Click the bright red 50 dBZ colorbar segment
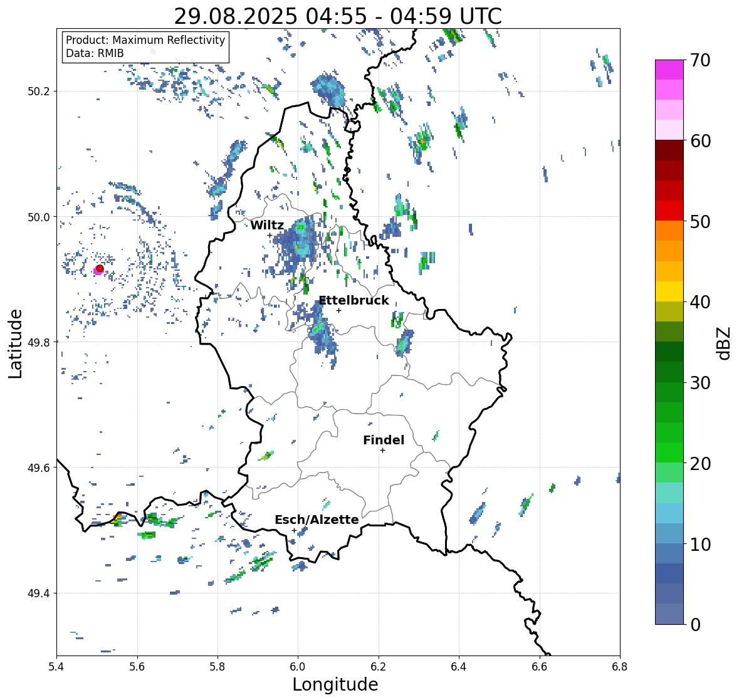 click(x=669, y=211)
